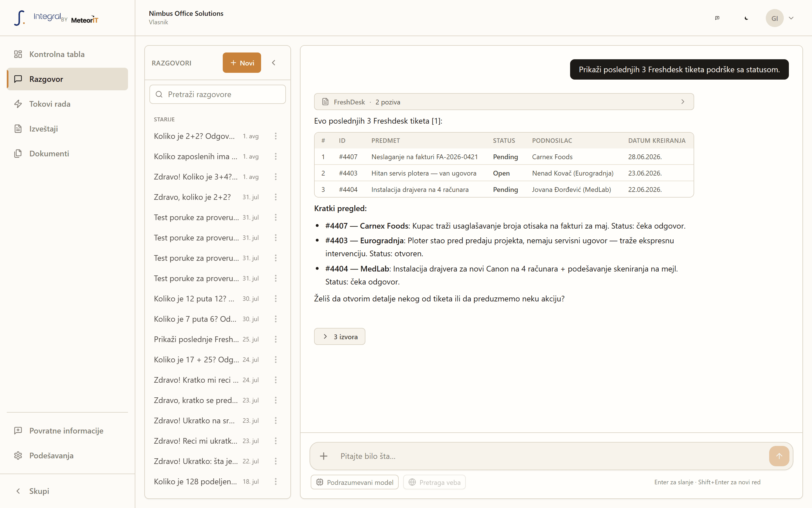Open the Podrazumevani model selector

[355, 482]
